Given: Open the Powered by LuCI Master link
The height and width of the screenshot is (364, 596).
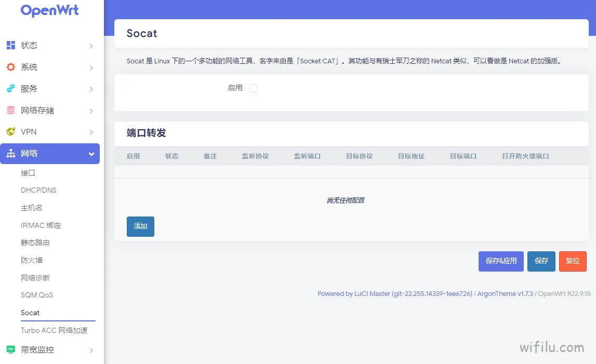Looking at the screenshot, I should [395, 294].
